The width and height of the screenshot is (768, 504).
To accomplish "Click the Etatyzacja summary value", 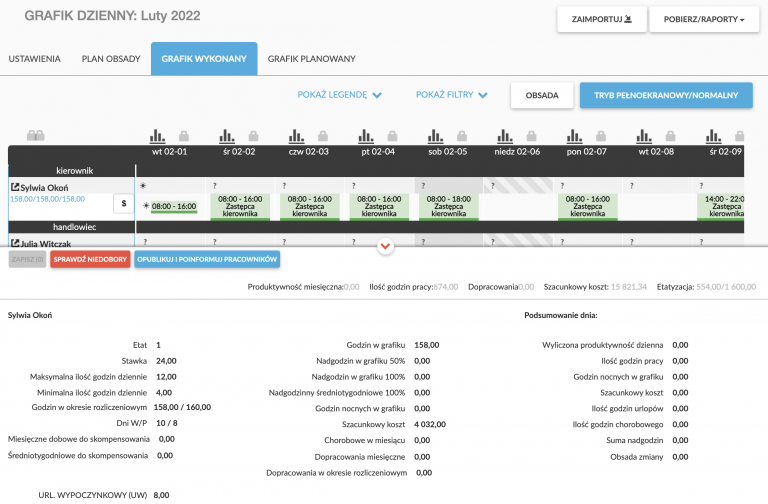I will tap(726, 287).
